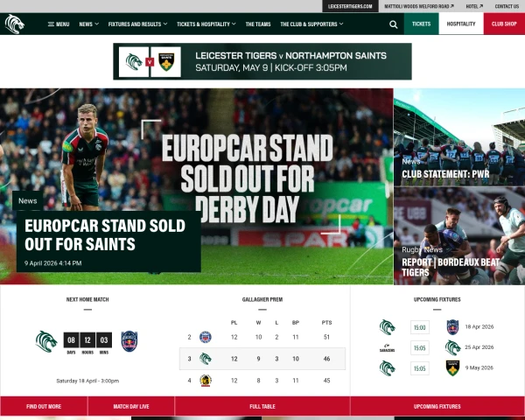This screenshot has height=420, width=525.
Task: Click red Upcoming Fixtures button
Action: pos(437,406)
